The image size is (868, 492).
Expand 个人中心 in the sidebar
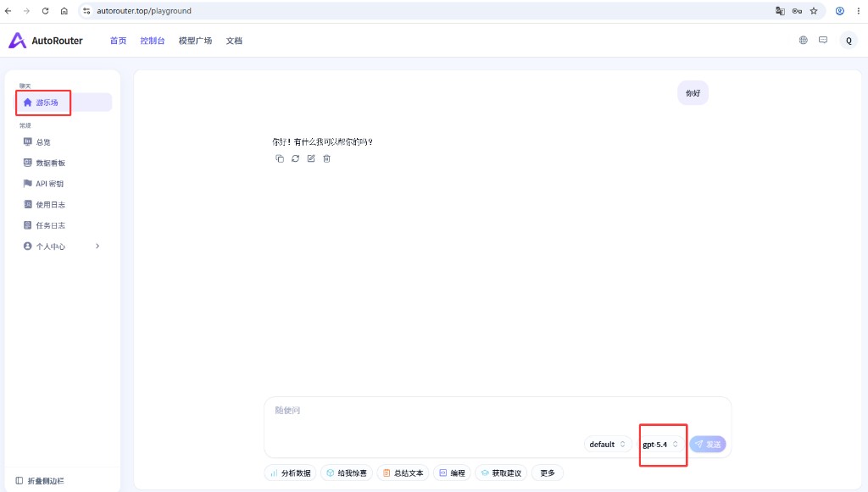(x=64, y=246)
